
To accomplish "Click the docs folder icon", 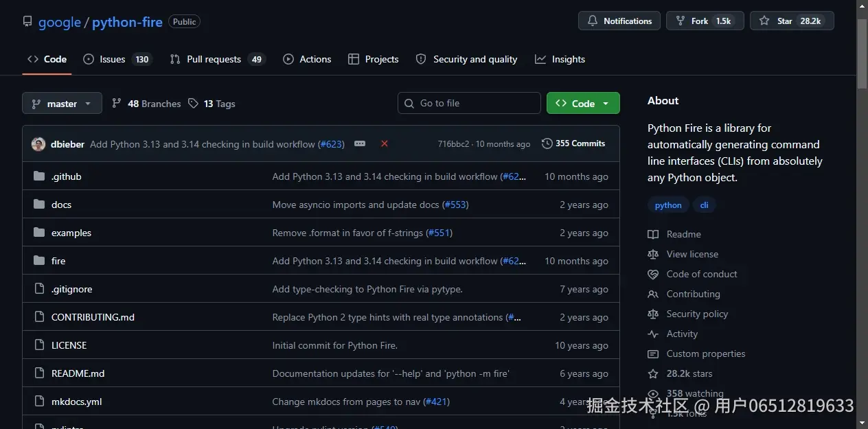I will coord(39,205).
